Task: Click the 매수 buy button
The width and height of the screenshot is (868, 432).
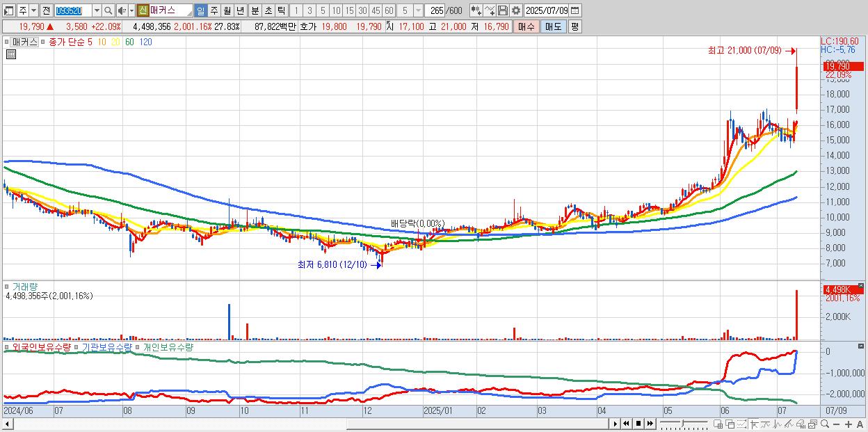Action: 527,26
